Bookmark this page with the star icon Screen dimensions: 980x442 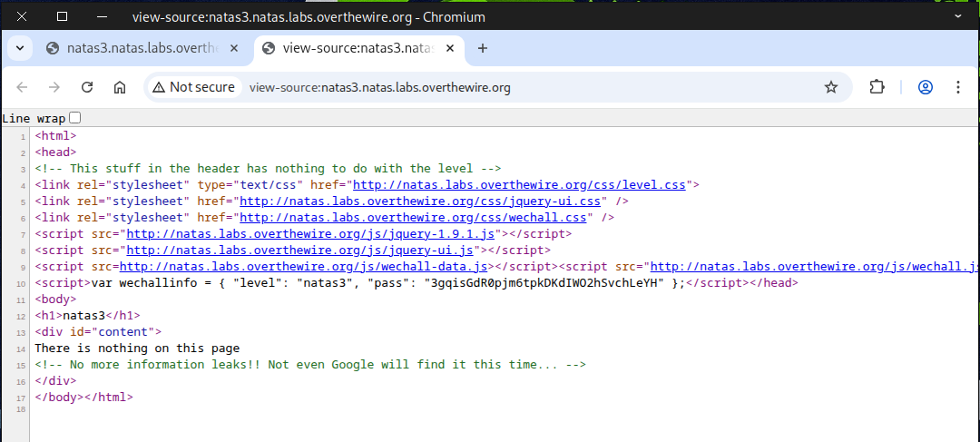click(x=830, y=87)
